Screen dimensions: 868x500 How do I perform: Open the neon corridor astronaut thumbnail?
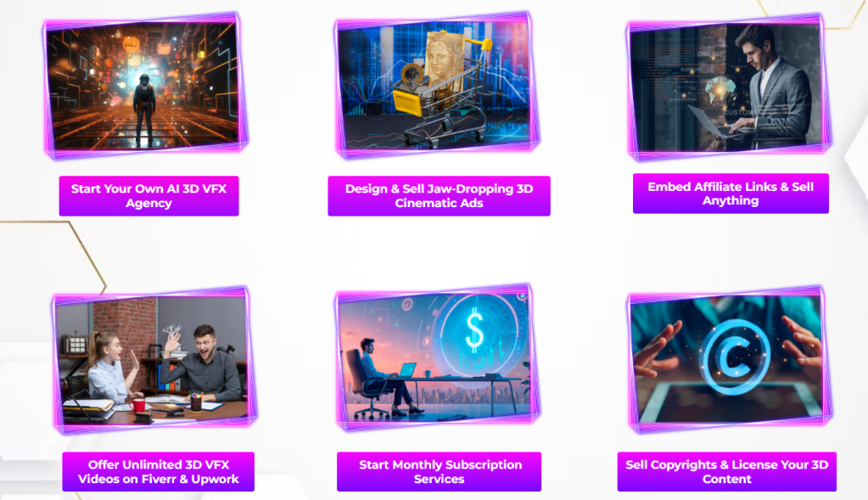[145, 85]
